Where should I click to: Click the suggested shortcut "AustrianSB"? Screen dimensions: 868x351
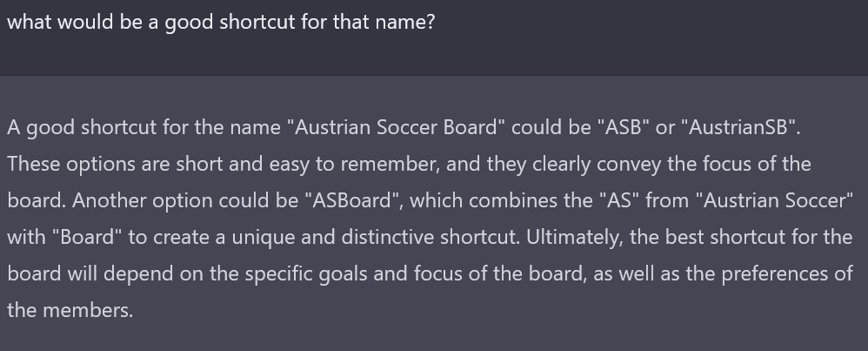[x=739, y=127]
